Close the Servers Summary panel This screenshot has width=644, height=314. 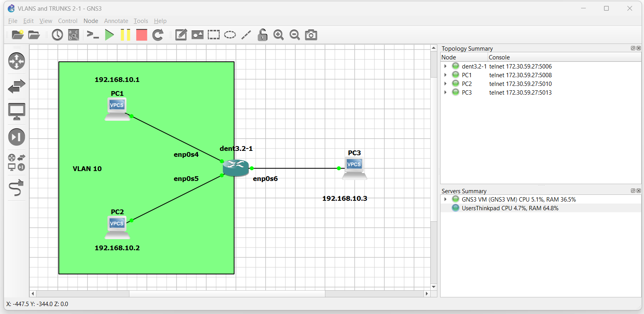coord(638,191)
